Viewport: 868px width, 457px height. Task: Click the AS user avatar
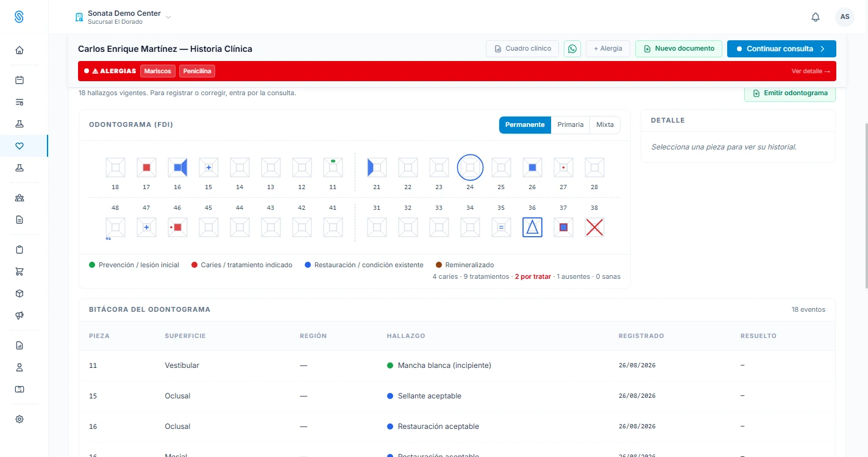tap(845, 17)
